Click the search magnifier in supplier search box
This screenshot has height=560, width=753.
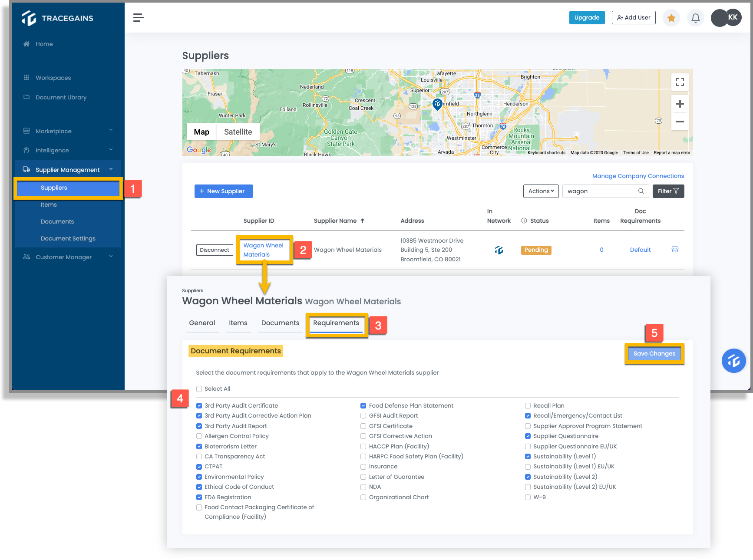point(641,191)
